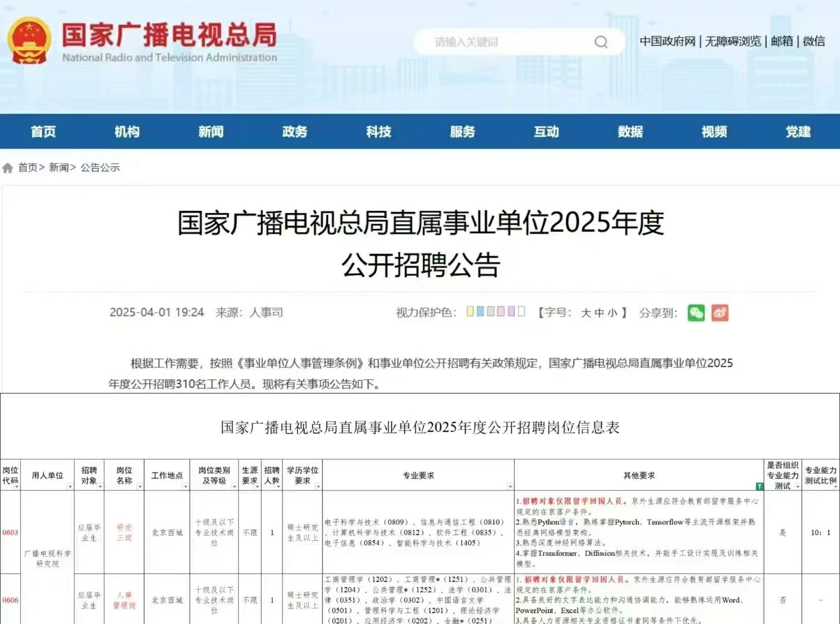
Task: Open the 微信 link in the header
Action: (x=814, y=41)
